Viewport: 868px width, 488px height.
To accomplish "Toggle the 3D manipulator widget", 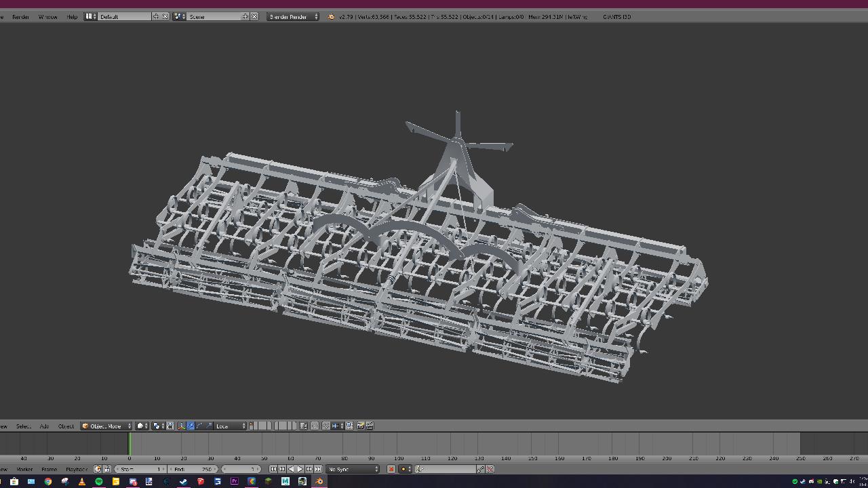I will pyautogui.click(x=181, y=426).
